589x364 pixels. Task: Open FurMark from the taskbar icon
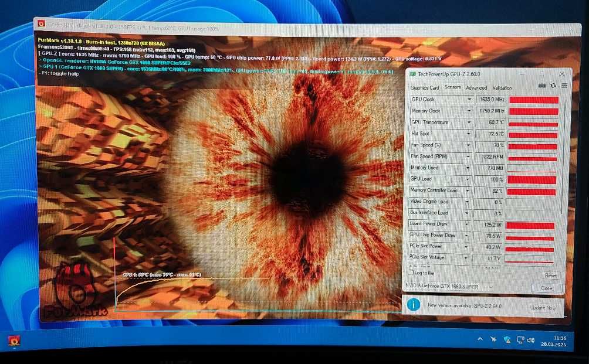click(14, 341)
